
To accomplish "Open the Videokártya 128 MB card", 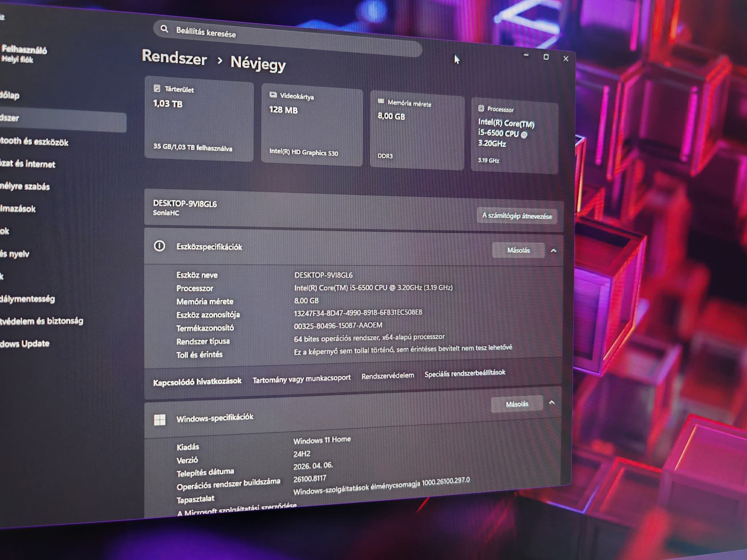I will 312,126.
